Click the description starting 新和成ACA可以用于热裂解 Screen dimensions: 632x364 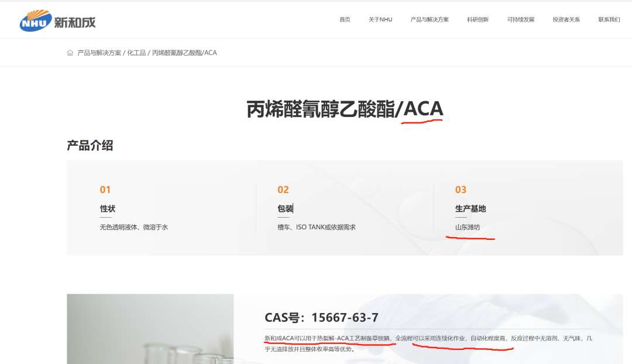point(428,344)
